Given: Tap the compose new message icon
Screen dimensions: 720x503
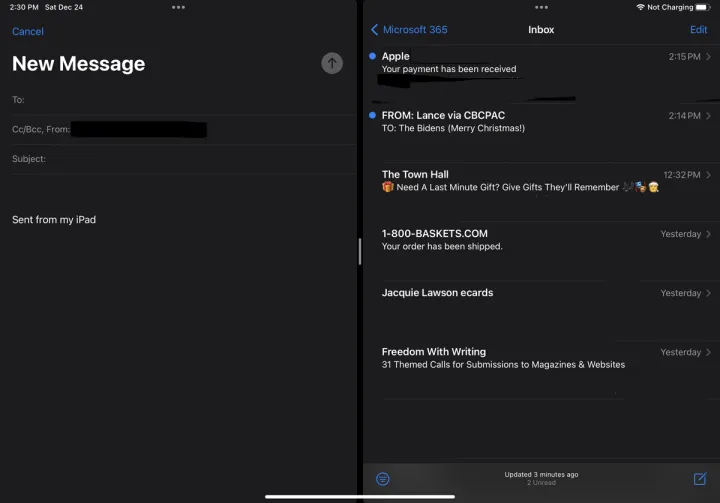Looking at the screenshot, I should pyautogui.click(x=699, y=479).
